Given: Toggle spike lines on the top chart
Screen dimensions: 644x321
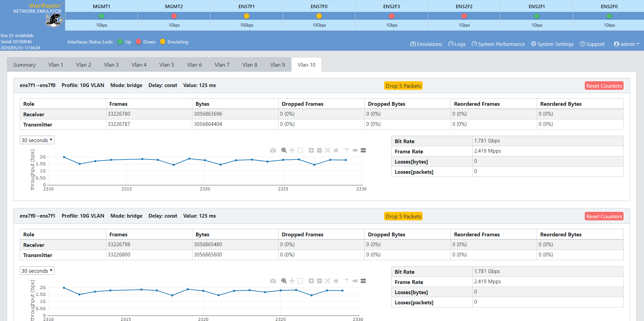Looking at the screenshot, I should 346,150.
